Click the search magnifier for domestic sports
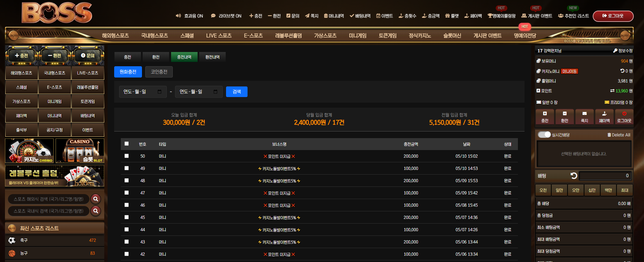This screenshot has width=644, height=262. point(96,211)
